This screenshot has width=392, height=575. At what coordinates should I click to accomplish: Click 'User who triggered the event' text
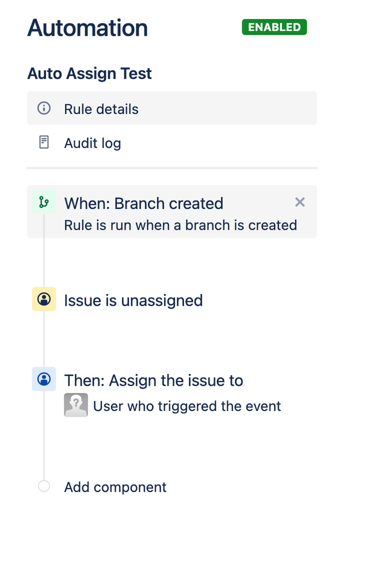pyautogui.click(x=187, y=406)
